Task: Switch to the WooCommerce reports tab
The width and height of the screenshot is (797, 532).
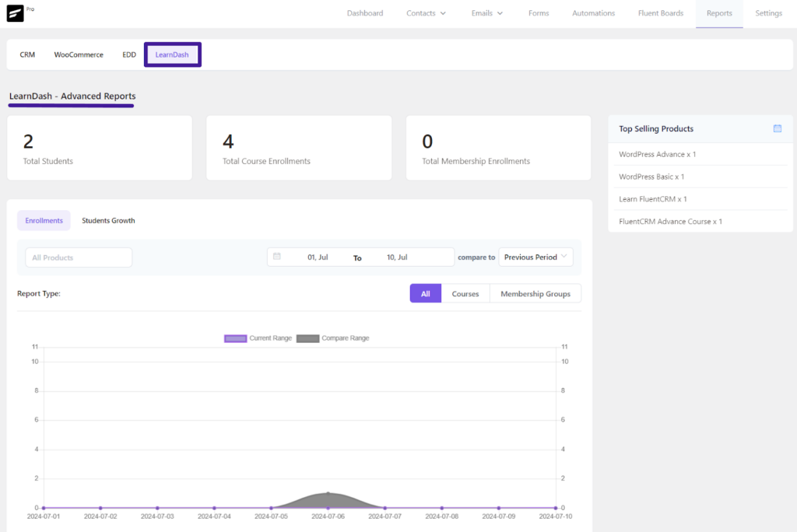Action: [78, 54]
